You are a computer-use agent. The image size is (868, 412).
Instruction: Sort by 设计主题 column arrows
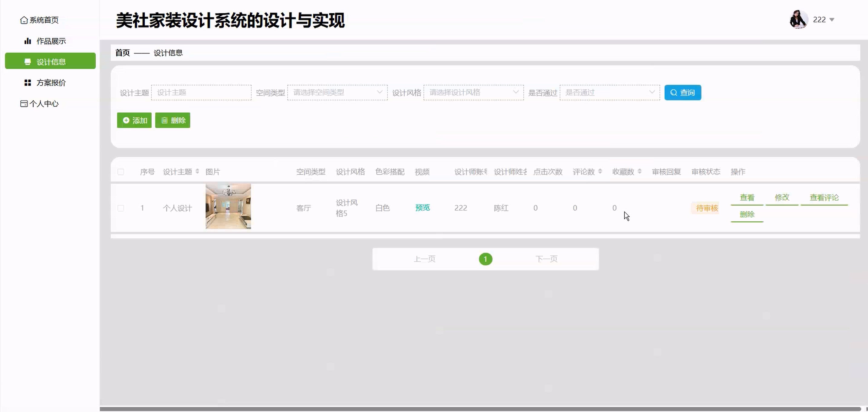197,172
